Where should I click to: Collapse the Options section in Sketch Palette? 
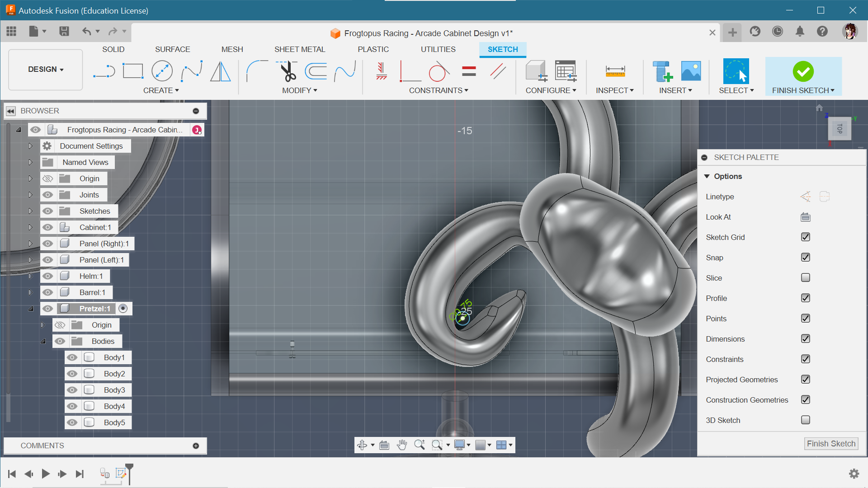tap(707, 176)
